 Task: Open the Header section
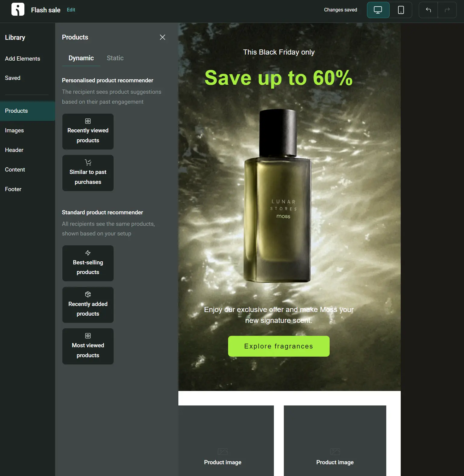[x=14, y=150]
